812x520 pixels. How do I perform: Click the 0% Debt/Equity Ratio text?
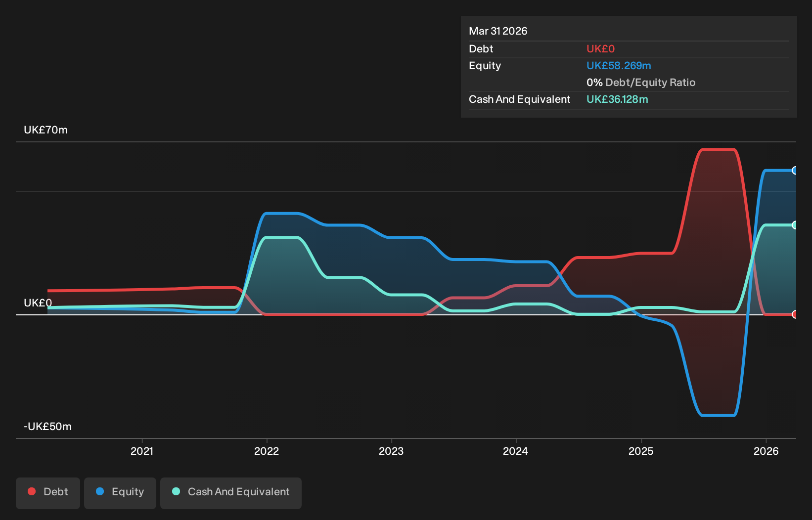tap(641, 83)
